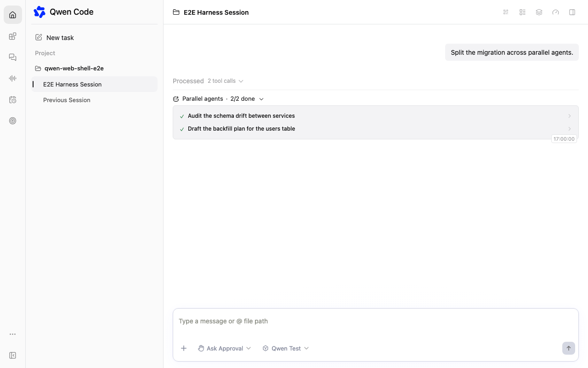
Task: Click the 17:00:00 timestamp badge
Action: click(564, 139)
